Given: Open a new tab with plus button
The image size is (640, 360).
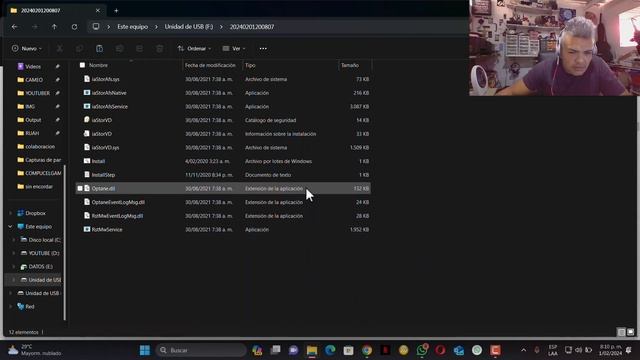Looking at the screenshot, I should point(116,11).
